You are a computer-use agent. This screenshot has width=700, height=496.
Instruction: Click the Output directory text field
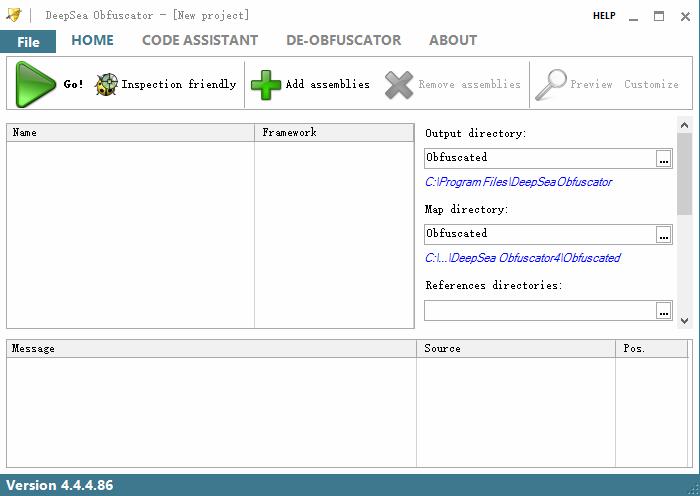[540, 158]
